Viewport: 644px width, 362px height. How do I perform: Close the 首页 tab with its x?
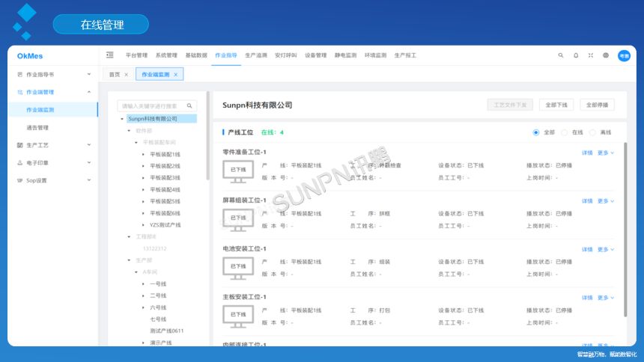click(x=126, y=75)
